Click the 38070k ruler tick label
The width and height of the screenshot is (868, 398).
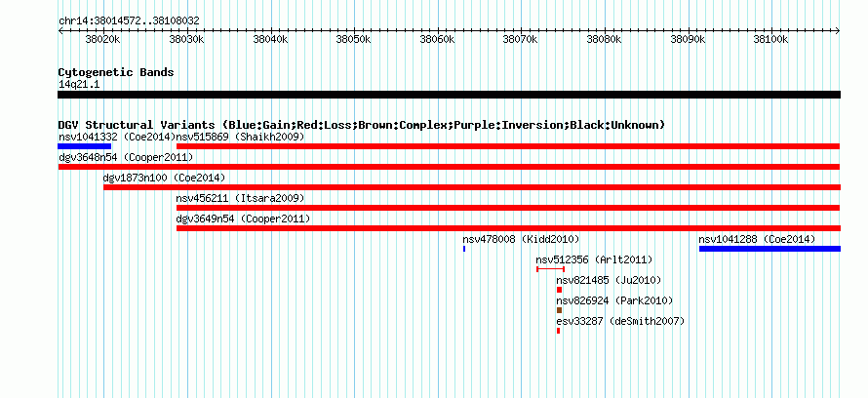pos(521,40)
